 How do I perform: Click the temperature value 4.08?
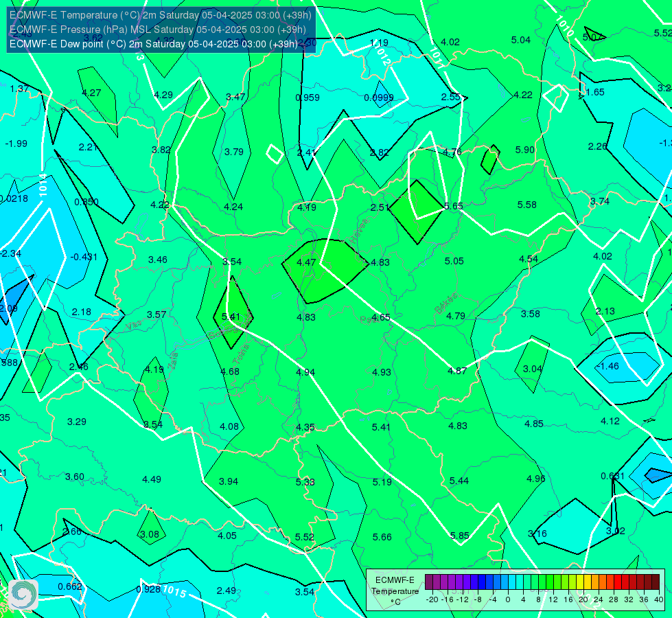tap(229, 426)
